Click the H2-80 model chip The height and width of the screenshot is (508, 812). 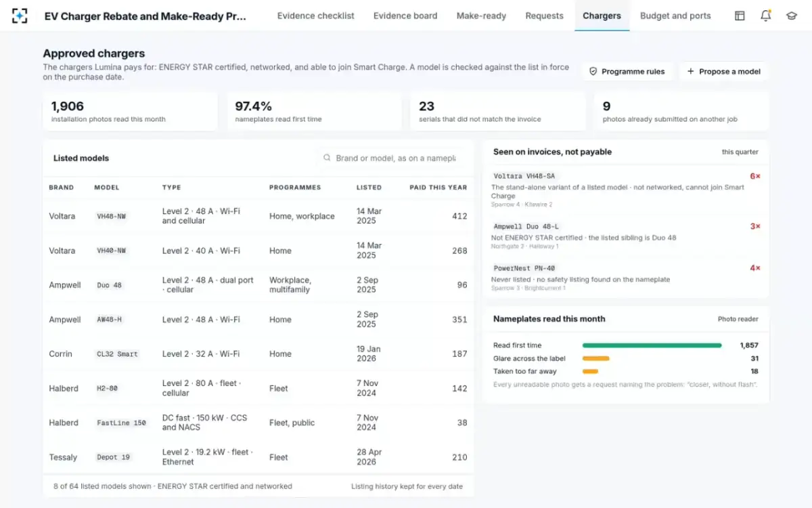coord(107,389)
